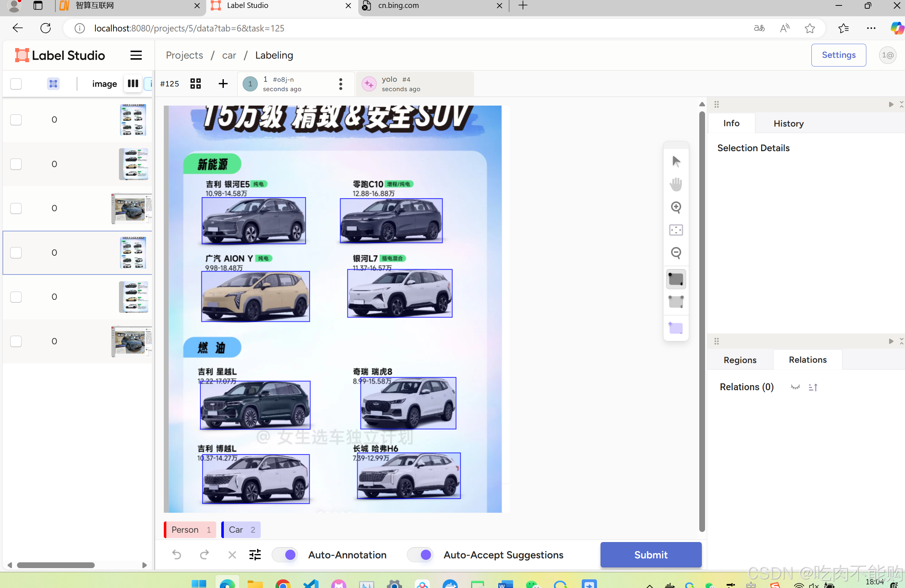Screen dimensions: 905x588
Task: Click the image area vertical scrollbar
Action: pyautogui.click(x=702, y=321)
